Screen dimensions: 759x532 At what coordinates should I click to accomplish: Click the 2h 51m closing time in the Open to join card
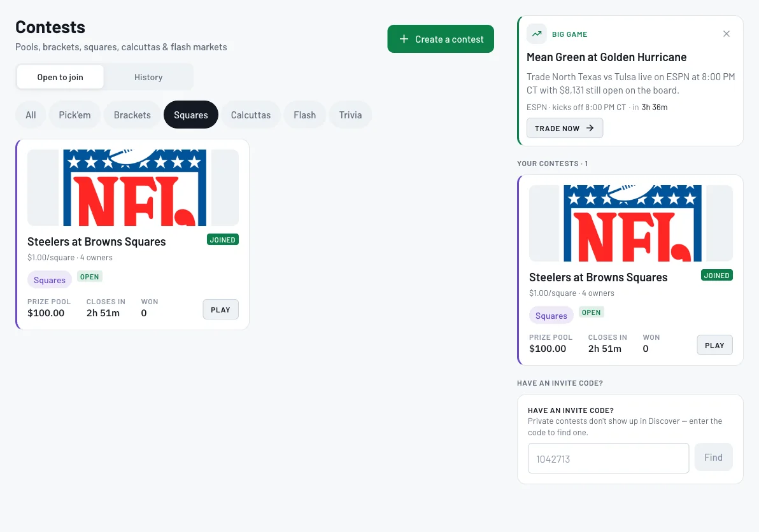click(103, 313)
